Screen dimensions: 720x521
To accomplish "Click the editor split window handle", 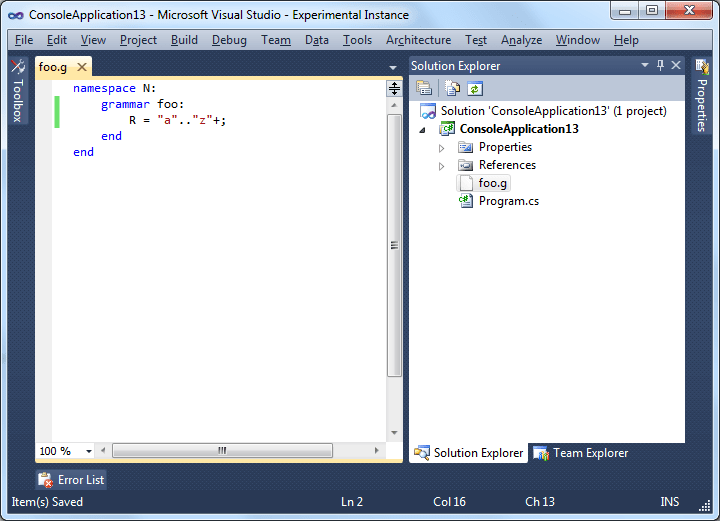I will click(x=394, y=88).
